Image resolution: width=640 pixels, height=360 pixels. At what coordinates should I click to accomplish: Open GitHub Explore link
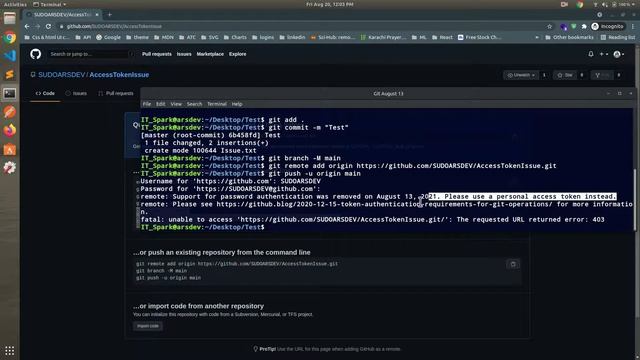click(x=238, y=54)
